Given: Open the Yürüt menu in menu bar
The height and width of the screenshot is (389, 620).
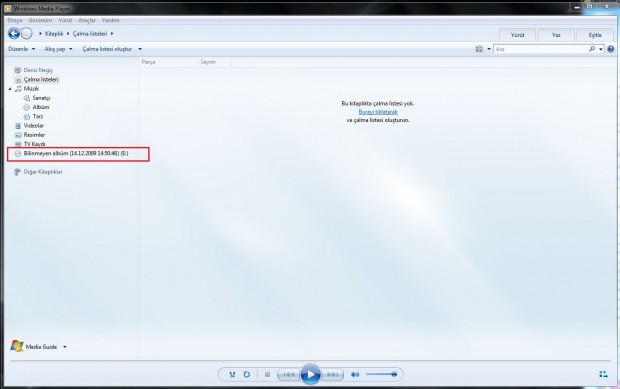Looking at the screenshot, I should (65, 20).
